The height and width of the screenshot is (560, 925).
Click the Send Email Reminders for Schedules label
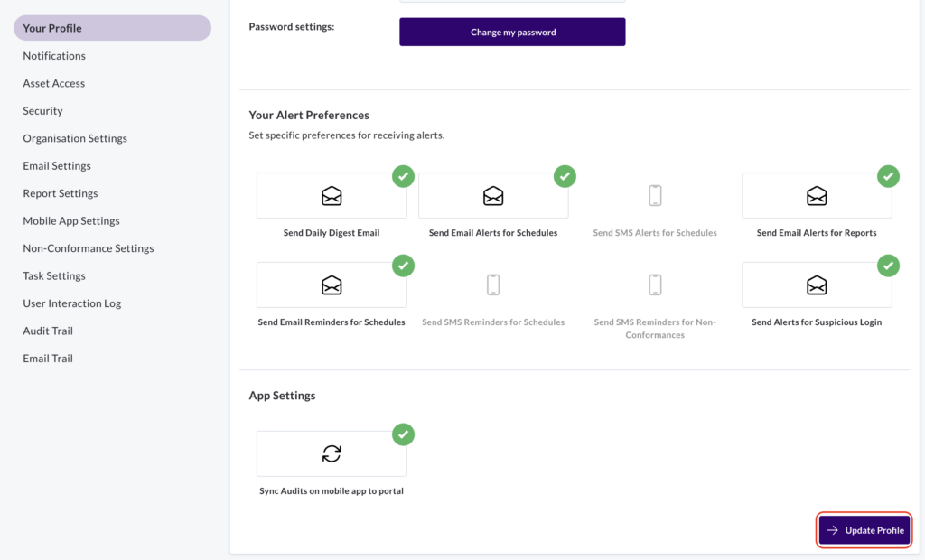[332, 322]
